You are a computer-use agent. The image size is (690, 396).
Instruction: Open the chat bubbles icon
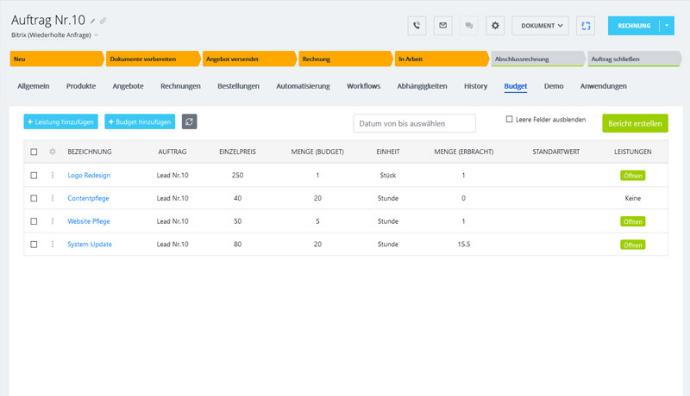pyautogui.click(x=469, y=26)
